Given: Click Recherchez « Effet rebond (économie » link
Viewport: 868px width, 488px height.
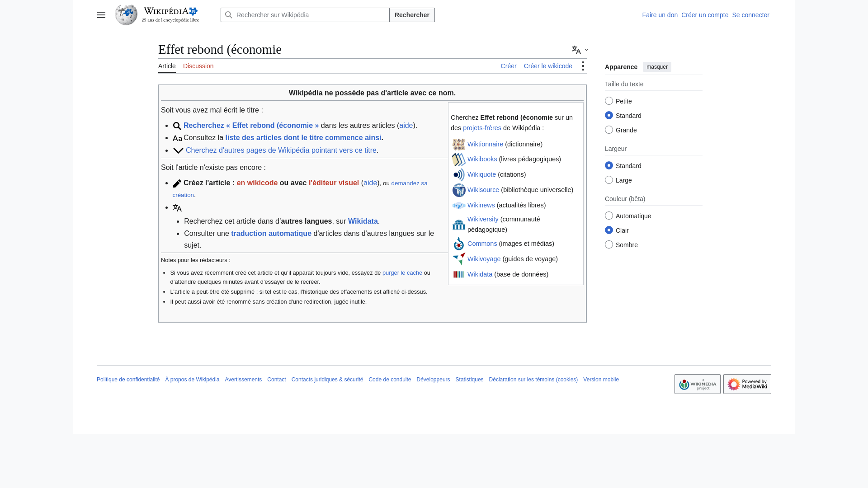Looking at the screenshot, I should point(251,126).
